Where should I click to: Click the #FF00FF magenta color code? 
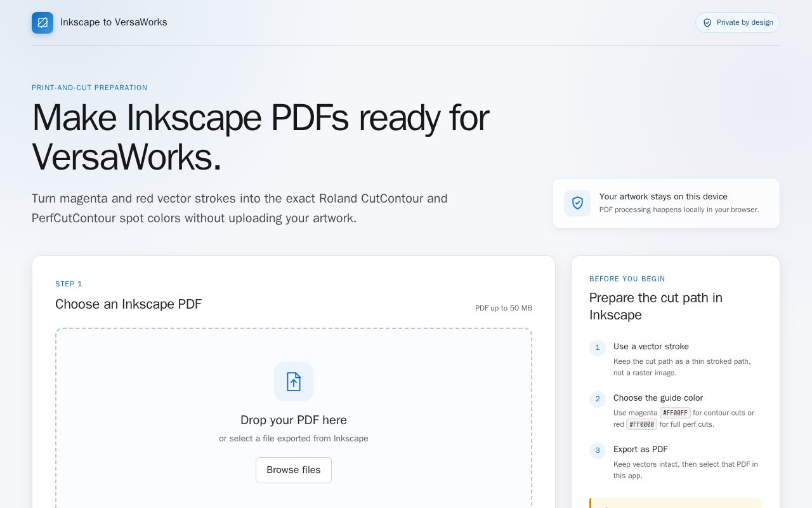[x=675, y=413]
